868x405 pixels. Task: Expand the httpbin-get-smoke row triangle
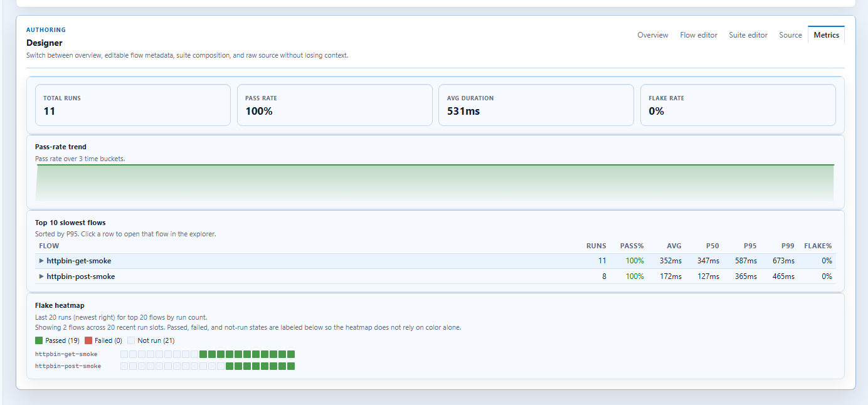[x=41, y=261]
